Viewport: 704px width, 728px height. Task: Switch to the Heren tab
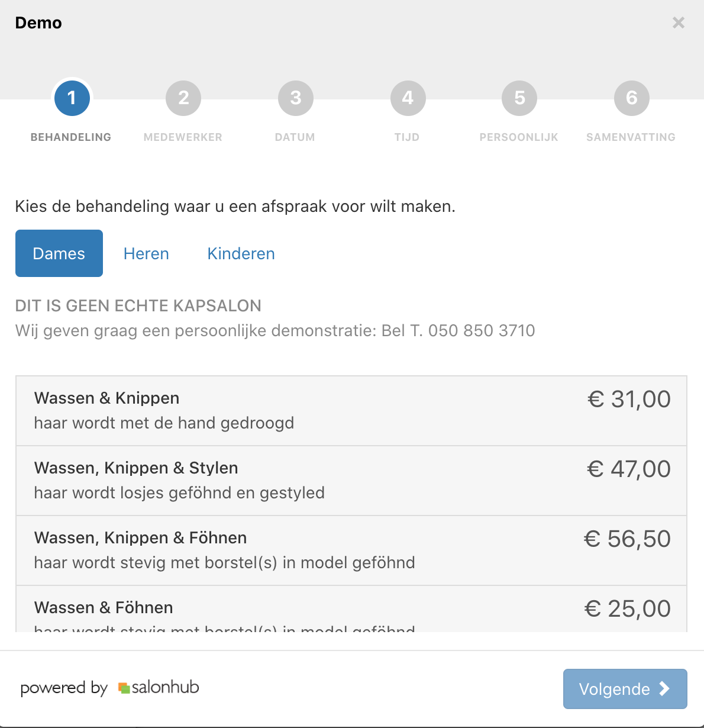pos(146,253)
